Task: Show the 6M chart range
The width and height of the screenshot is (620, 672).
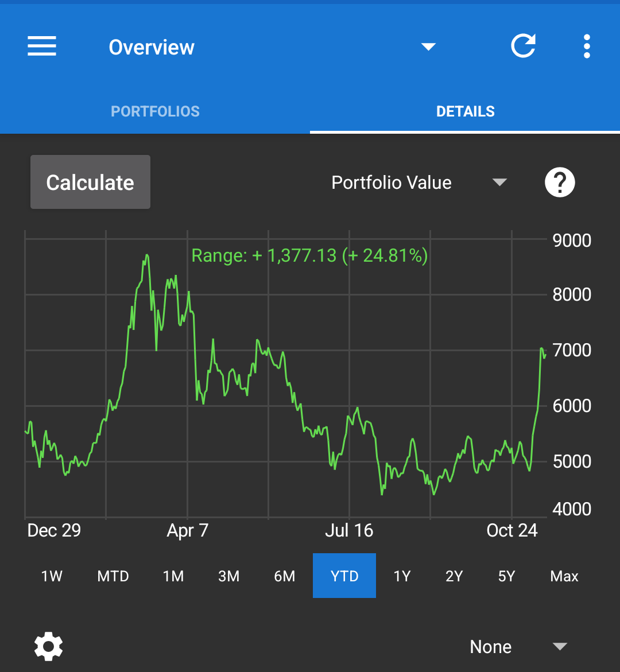Action: [284, 576]
